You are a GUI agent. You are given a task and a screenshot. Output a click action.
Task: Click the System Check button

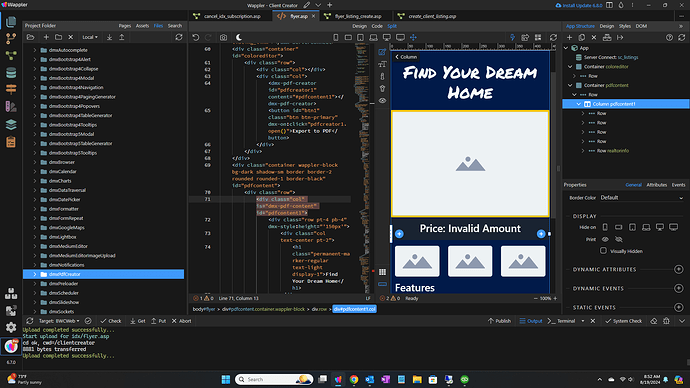[623, 321]
